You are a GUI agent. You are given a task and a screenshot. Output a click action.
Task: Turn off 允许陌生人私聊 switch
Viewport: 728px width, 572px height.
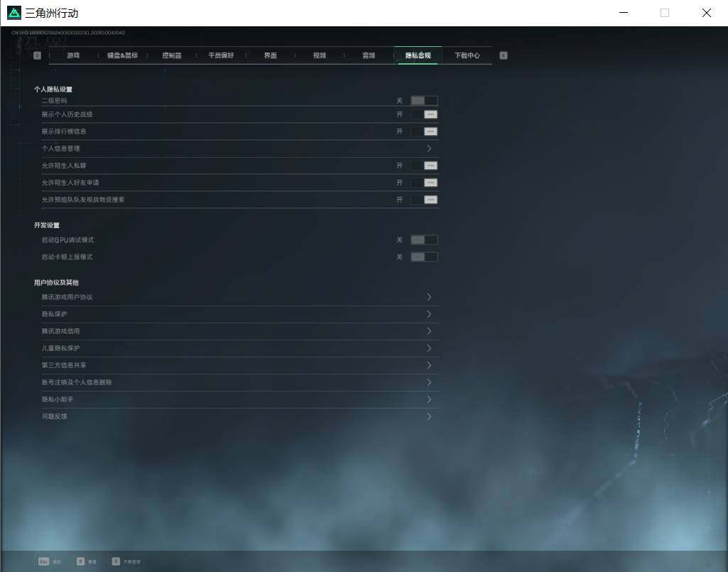pyautogui.click(x=424, y=166)
